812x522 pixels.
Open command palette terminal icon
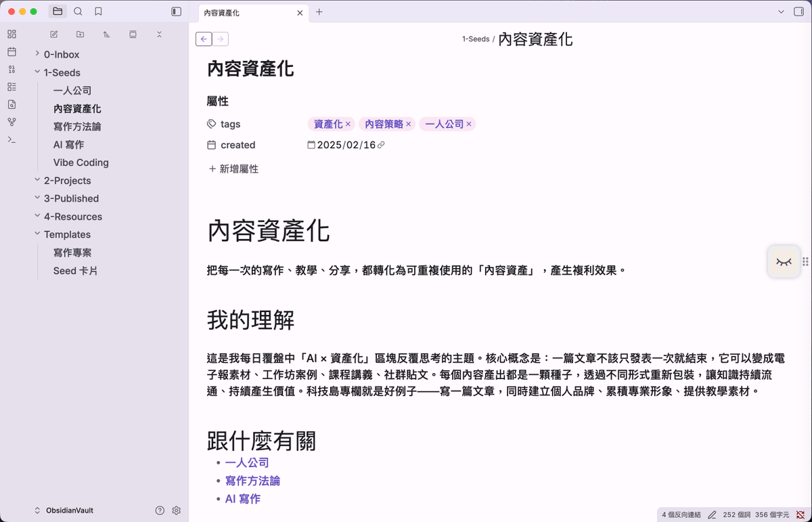pos(12,139)
